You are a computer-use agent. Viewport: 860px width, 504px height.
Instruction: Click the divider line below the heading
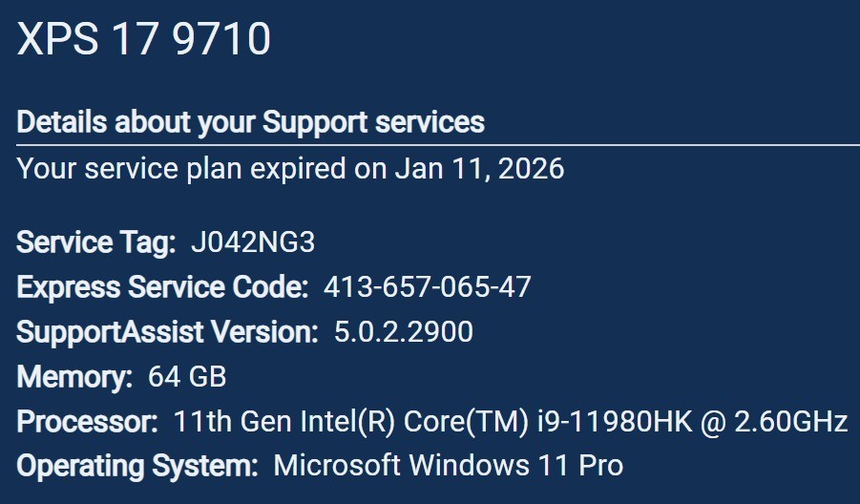tap(438, 145)
